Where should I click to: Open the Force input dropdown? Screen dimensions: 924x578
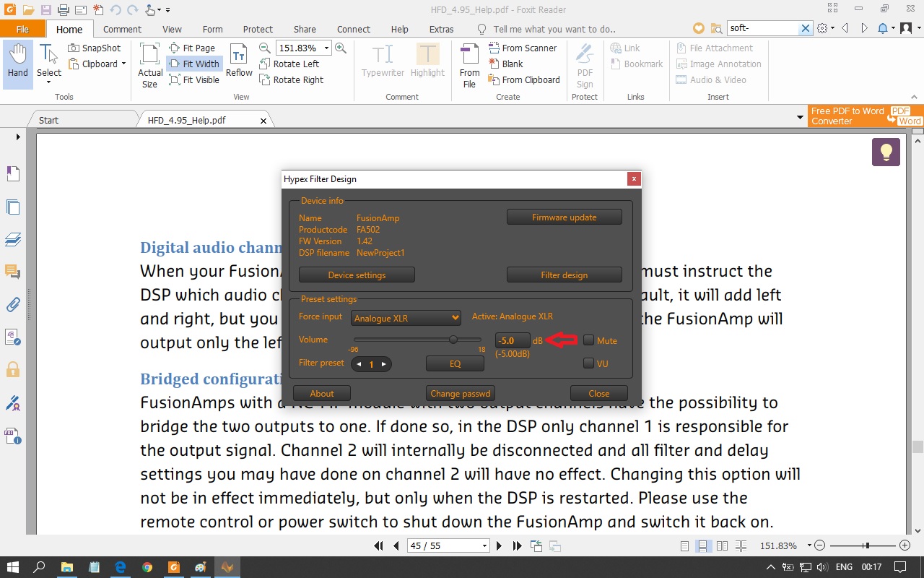coord(406,318)
